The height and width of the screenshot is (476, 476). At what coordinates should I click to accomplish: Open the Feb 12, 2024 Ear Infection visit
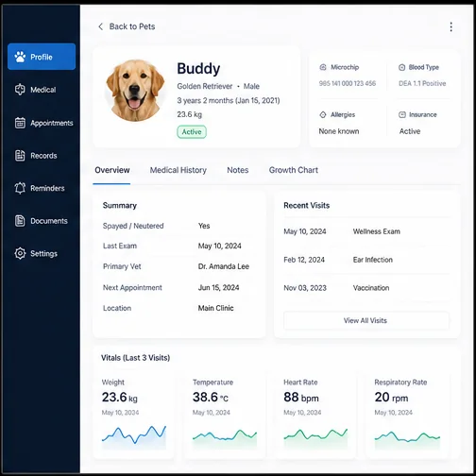(366, 260)
